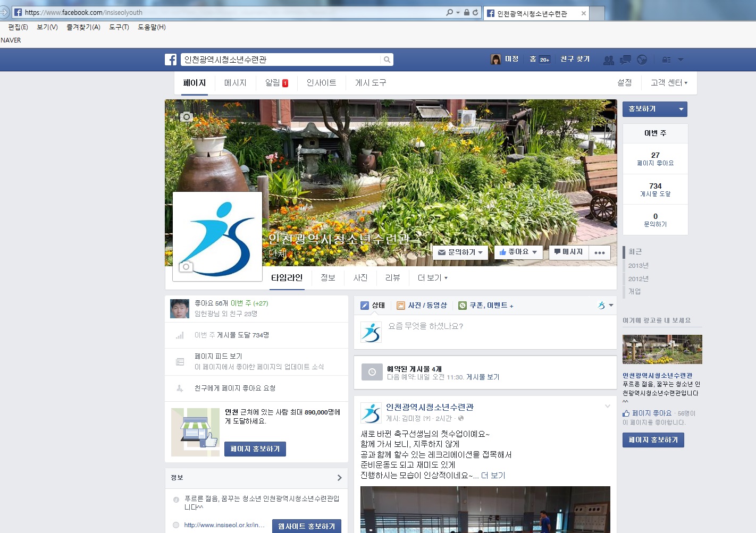Viewport: 756px width, 533px height.
Task: Open the 도움말(H) browser menu
Action: 152,27
